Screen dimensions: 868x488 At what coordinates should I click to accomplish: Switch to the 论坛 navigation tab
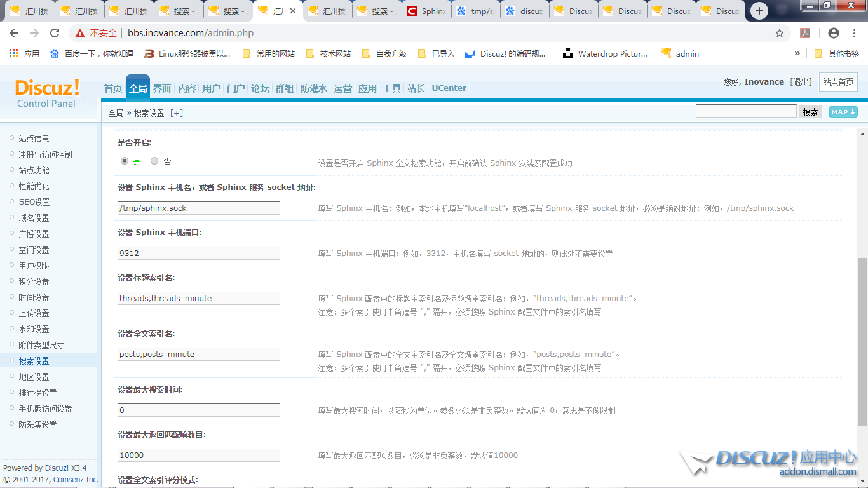260,88
